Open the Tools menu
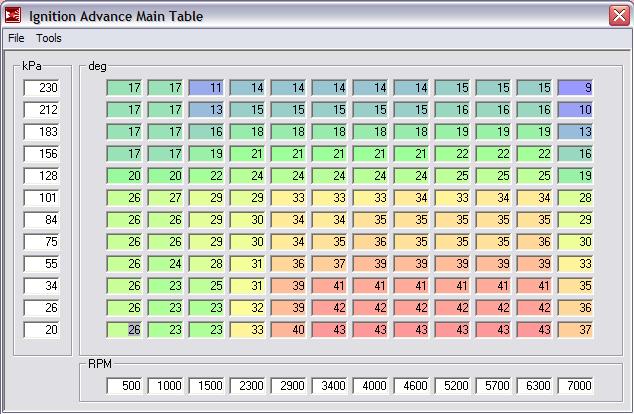Viewport: 634px width, 414px height. click(x=49, y=38)
